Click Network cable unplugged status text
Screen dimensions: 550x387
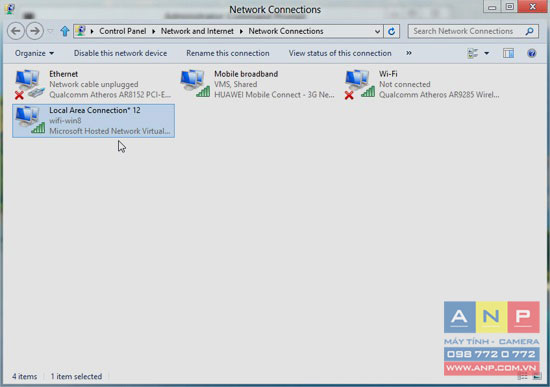tap(94, 85)
